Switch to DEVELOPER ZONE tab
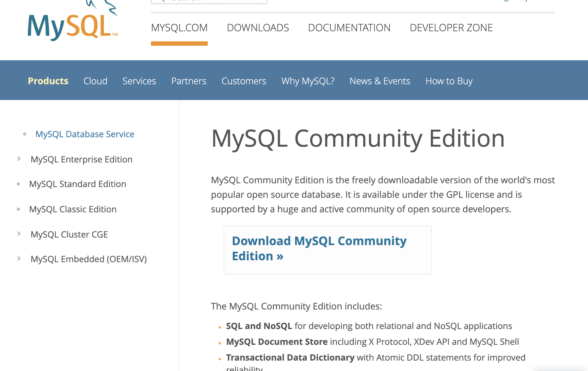588x371 pixels. tap(451, 28)
